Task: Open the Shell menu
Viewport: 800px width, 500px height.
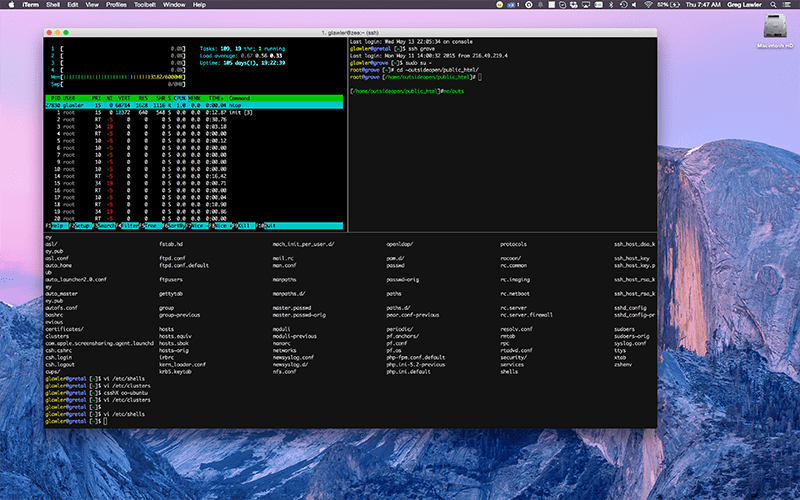Action: [x=53, y=5]
